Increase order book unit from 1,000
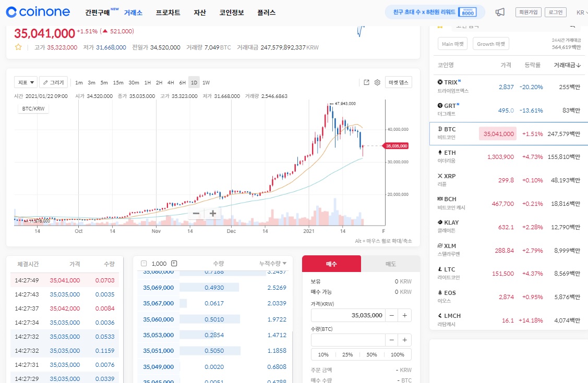588x383 pixels. click(x=174, y=264)
